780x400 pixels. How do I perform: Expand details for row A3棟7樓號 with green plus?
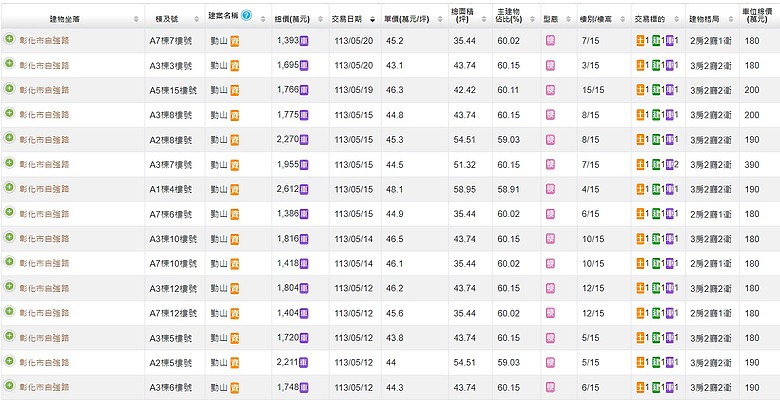(x=9, y=163)
